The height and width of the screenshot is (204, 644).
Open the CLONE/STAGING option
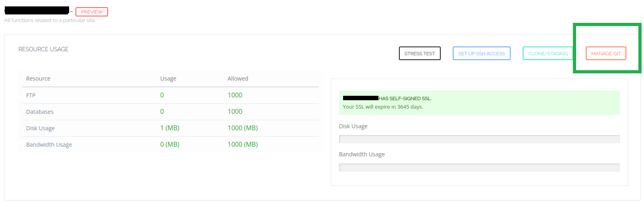[548, 54]
